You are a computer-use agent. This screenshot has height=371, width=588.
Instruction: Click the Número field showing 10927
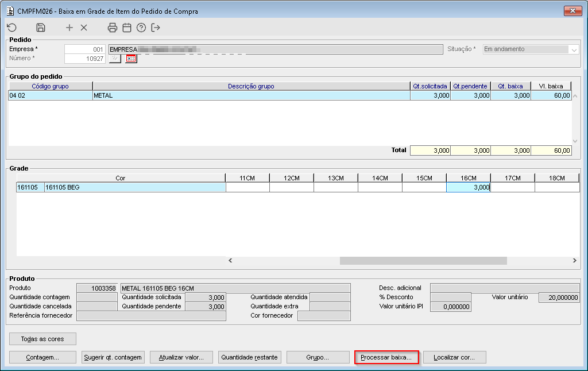(x=85, y=59)
